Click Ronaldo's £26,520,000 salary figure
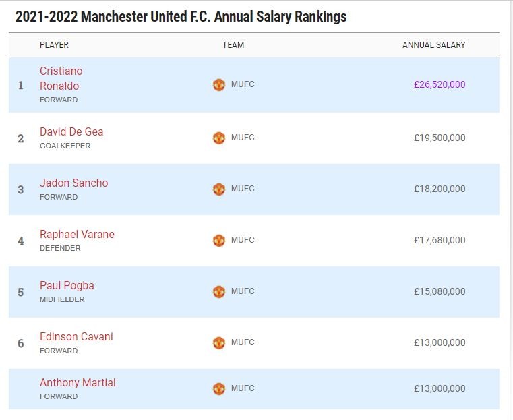The height and width of the screenshot is (420, 513). click(440, 85)
